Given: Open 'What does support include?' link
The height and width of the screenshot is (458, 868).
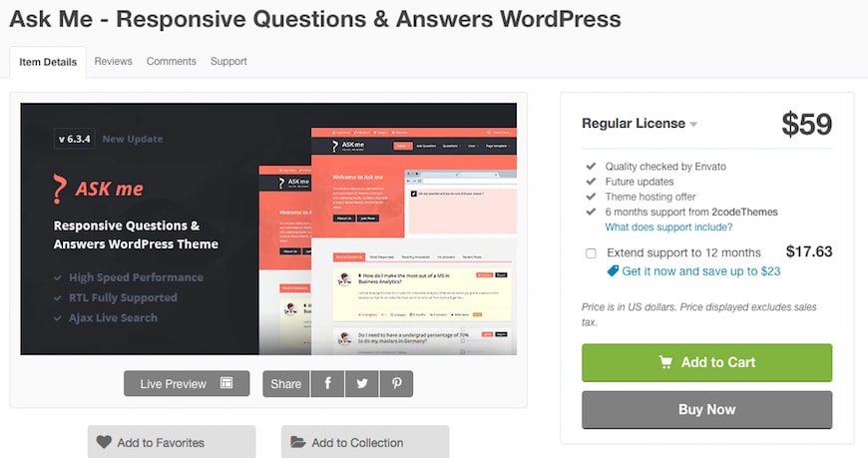Looking at the screenshot, I should point(668,228).
